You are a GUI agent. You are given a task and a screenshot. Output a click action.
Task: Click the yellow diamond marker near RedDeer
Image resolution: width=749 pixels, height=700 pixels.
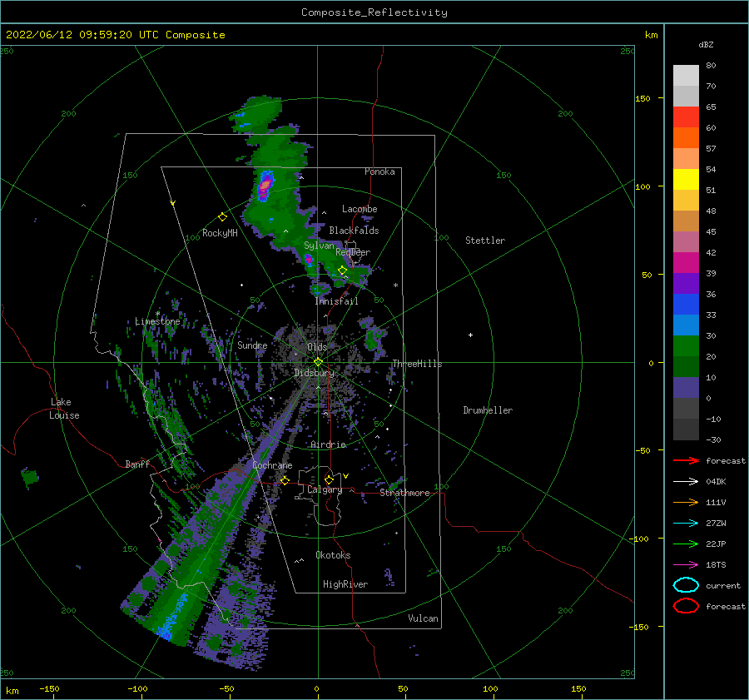pos(342,271)
